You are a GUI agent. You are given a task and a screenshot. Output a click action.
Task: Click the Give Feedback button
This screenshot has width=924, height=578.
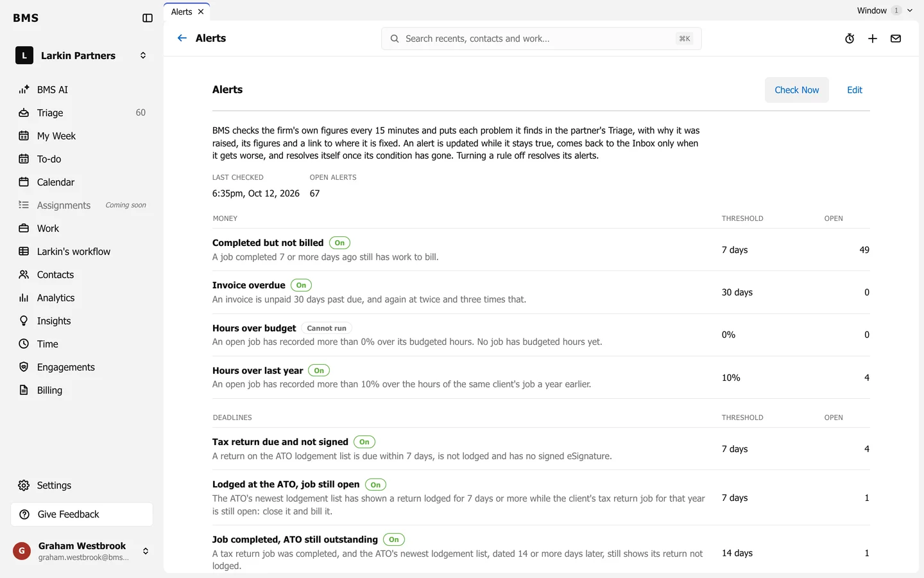(x=82, y=514)
